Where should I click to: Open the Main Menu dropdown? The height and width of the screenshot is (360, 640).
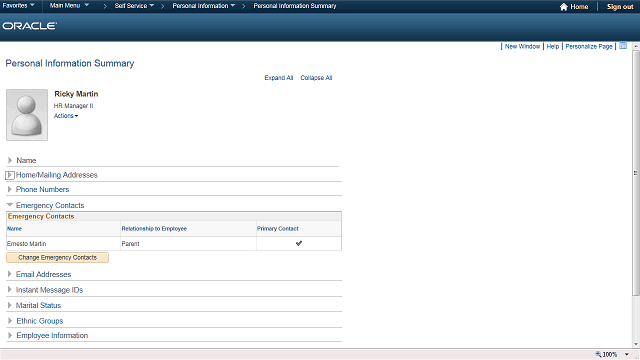[69, 6]
